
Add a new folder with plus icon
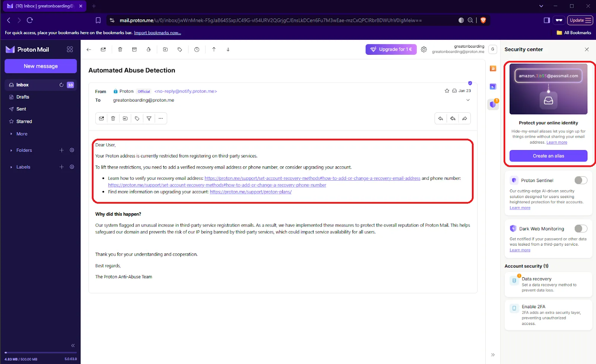(62, 150)
